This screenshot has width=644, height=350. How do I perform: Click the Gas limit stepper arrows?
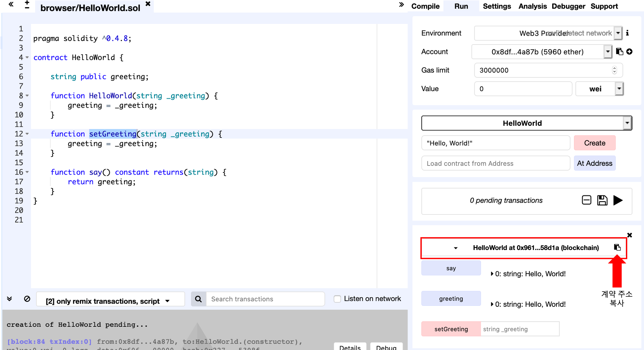[614, 70]
